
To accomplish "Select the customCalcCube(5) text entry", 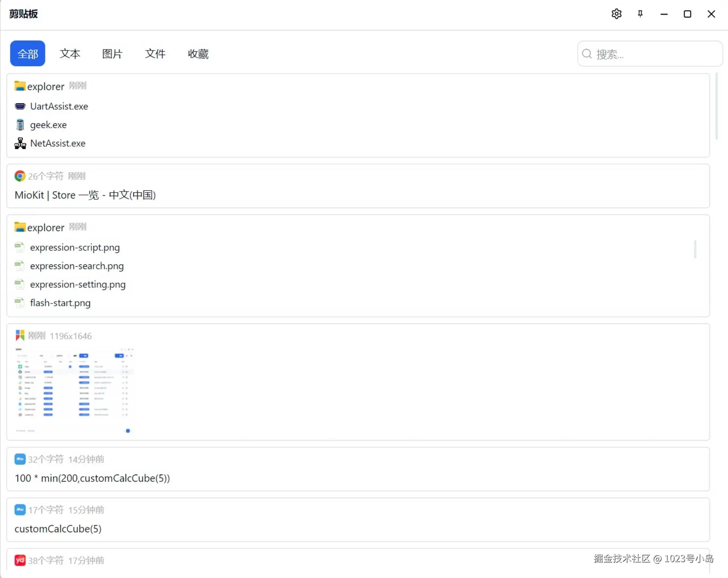I will click(58, 529).
